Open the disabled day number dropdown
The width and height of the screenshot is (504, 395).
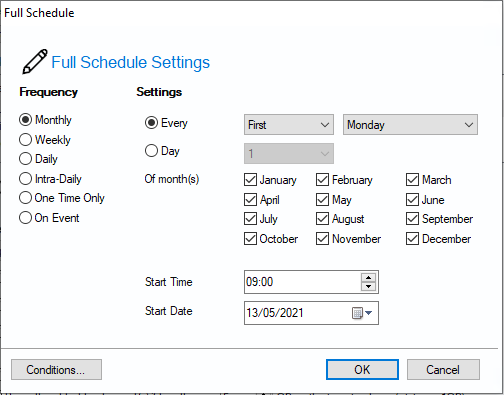[x=289, y=153]
